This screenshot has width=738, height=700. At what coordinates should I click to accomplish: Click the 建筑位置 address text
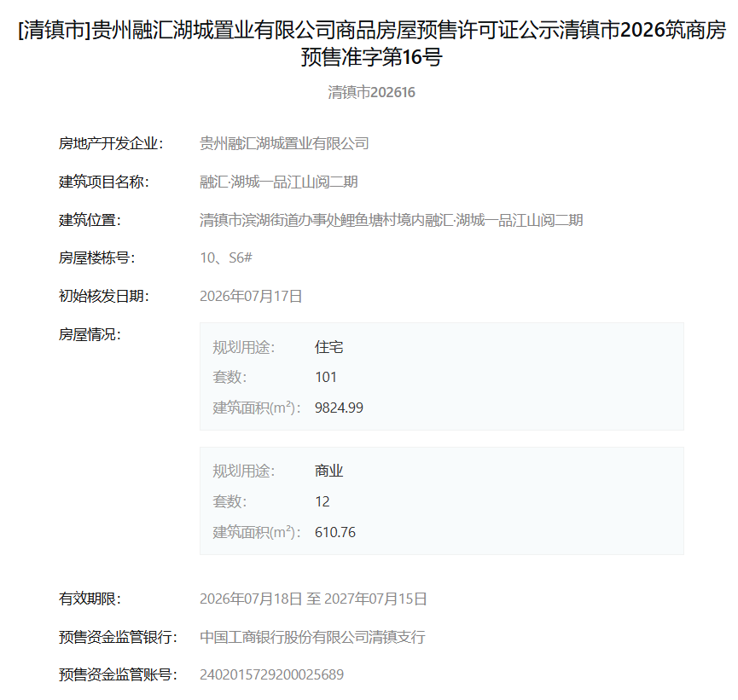(x=391, y=220)
